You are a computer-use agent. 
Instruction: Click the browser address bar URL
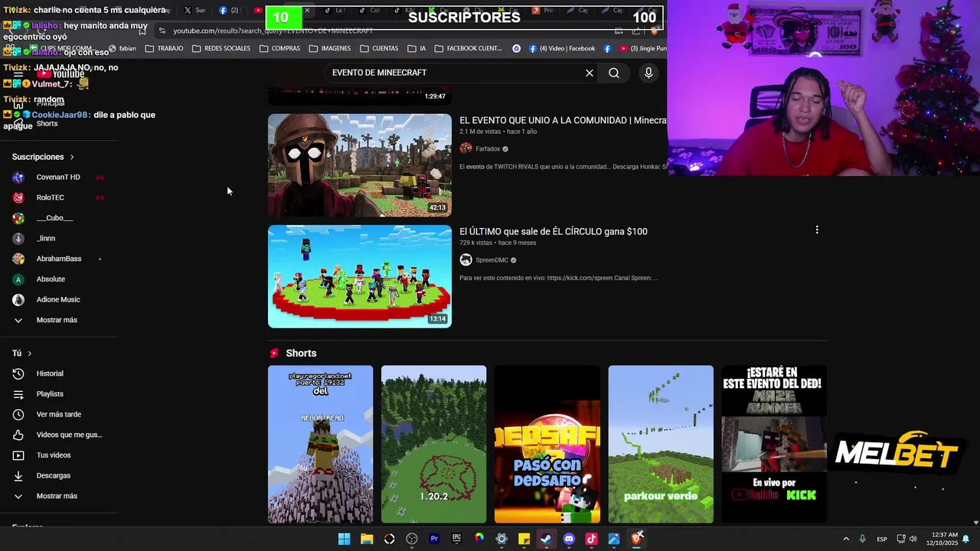tap(273, 31)
